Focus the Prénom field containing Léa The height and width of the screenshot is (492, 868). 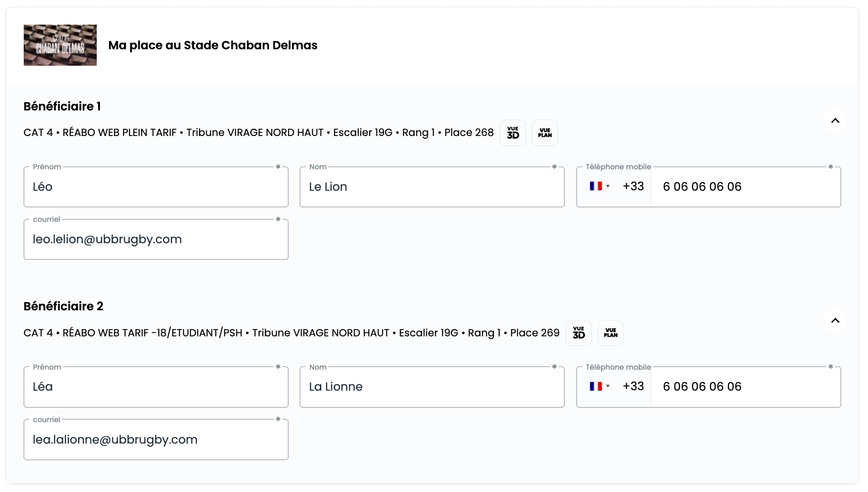click(x=156, y=387)
